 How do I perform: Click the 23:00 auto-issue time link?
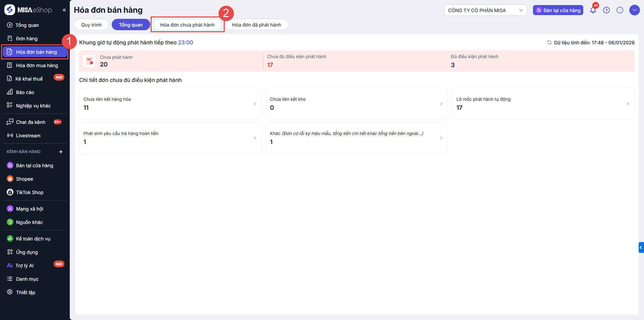click(x=185, y=43)
